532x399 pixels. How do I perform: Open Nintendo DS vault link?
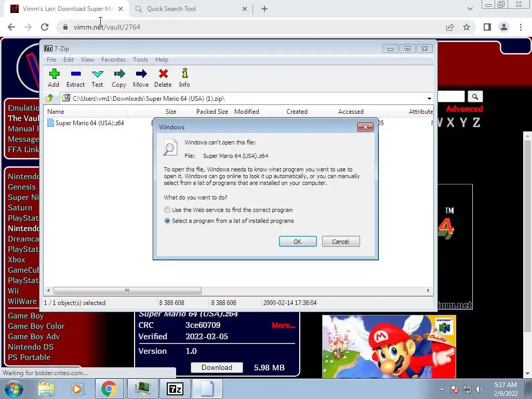tap(31, 347)
